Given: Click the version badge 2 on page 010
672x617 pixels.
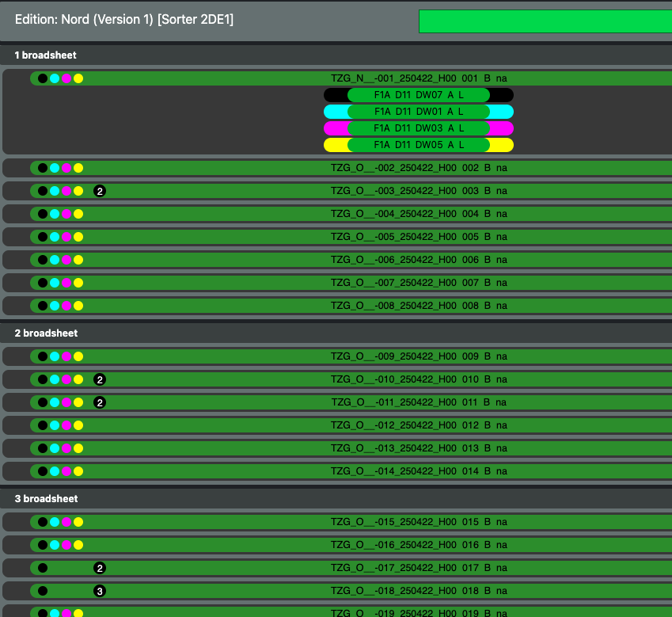Looking at the screenshot, I should pos(100,379).
